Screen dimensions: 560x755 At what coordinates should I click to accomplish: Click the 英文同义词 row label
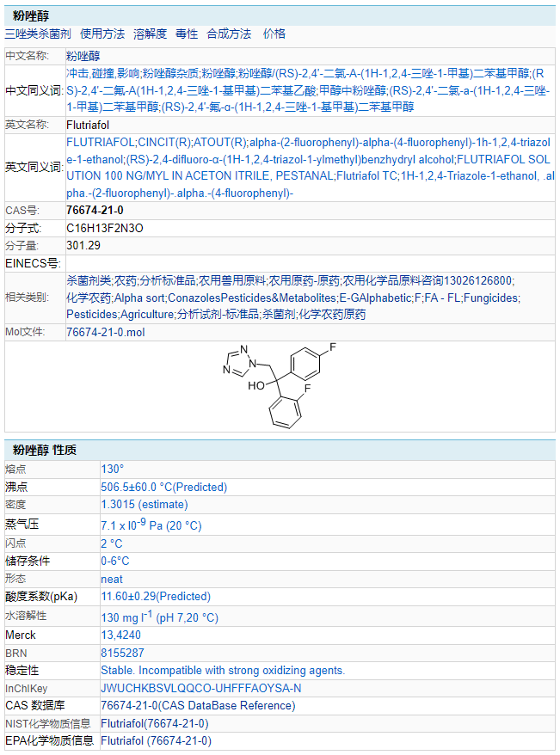(x=34, y=167)
